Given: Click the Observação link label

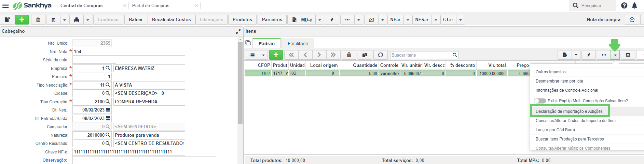Looking at the screenshot, I should click(x=55, y=160).
